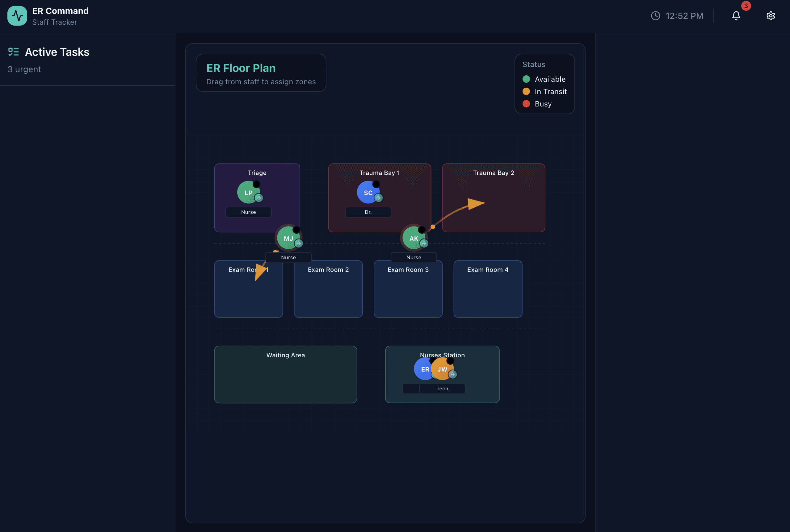Click the Trauma Bay 2 zone title

(493, 173)
